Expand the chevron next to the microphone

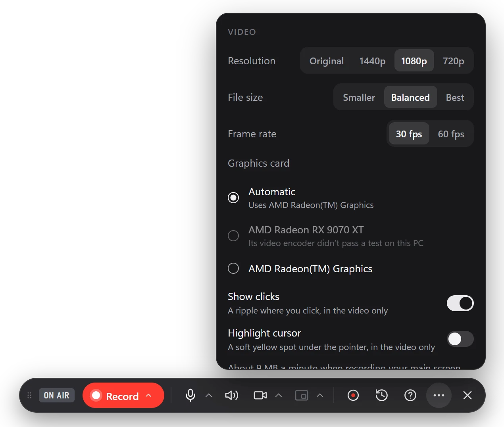[209, 395]
